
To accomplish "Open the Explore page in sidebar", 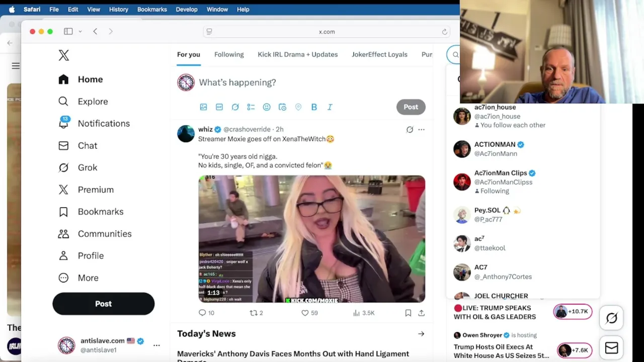I will [83, 102].
